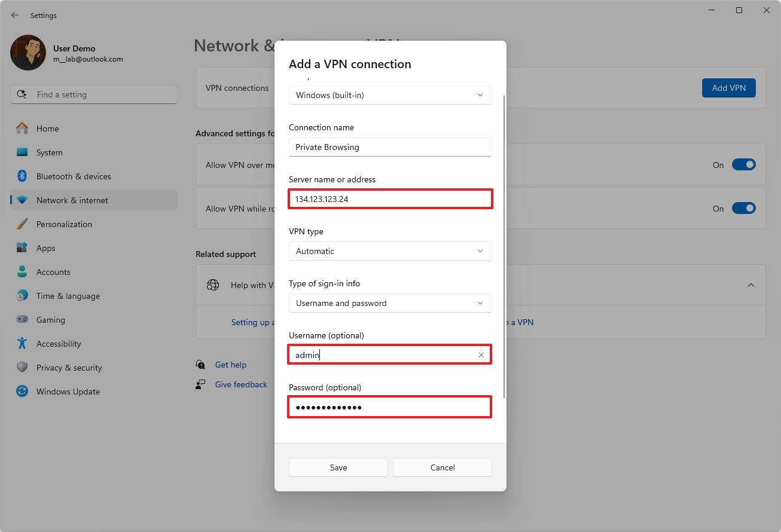781x532 pixels.
Task: Save the new VPN connection
Action: pyautogui.click(x=338, y=467)
